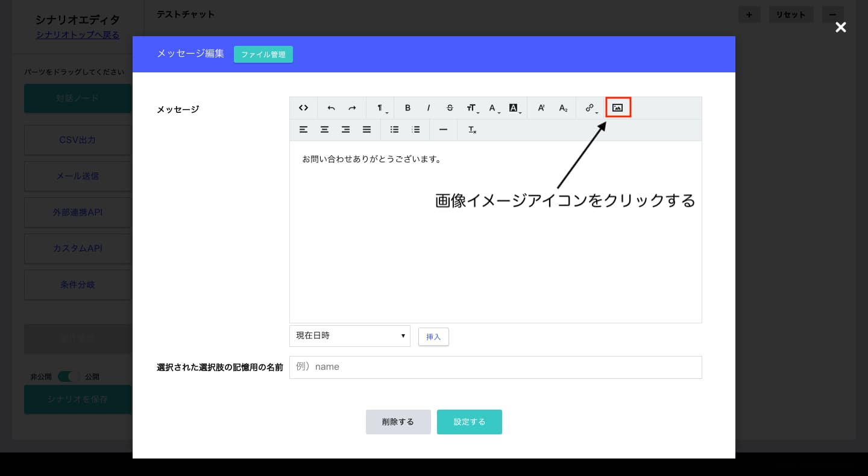Align text to the right
868x476 pixels.
pos(345,130)
